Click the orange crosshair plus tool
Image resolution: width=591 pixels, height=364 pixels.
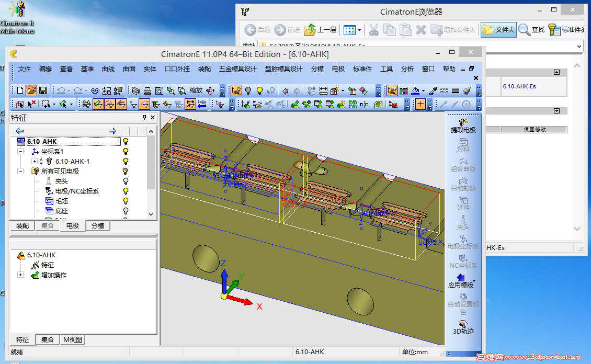tap(420, 104)
